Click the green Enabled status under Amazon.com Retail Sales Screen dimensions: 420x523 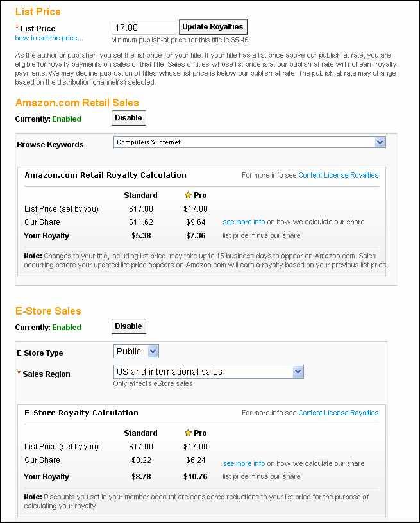[67, 119]
